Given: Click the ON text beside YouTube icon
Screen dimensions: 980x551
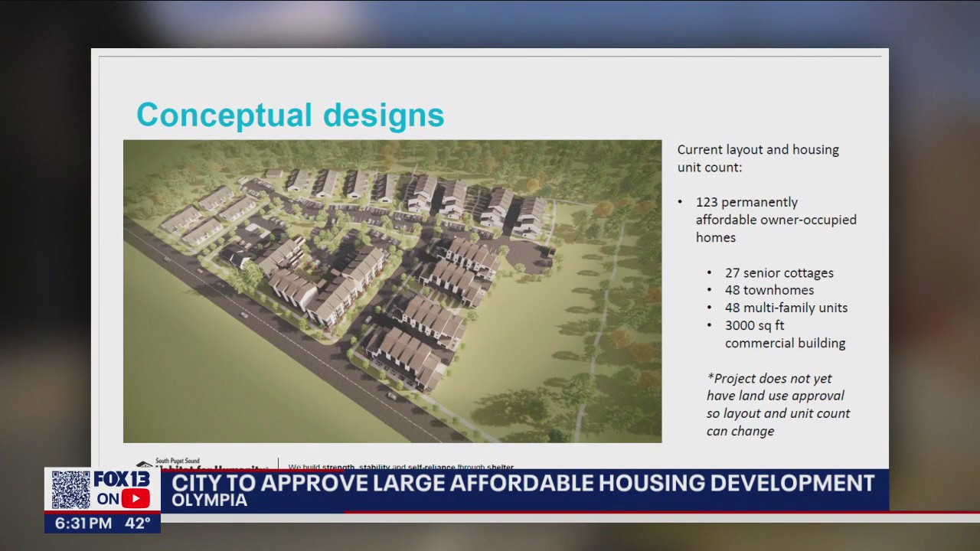Looking at the screenshot, I should coord(107,499).
